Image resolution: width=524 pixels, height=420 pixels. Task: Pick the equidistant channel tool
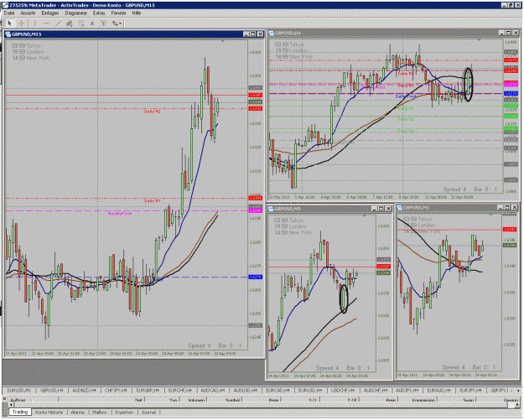pos(70,23)
